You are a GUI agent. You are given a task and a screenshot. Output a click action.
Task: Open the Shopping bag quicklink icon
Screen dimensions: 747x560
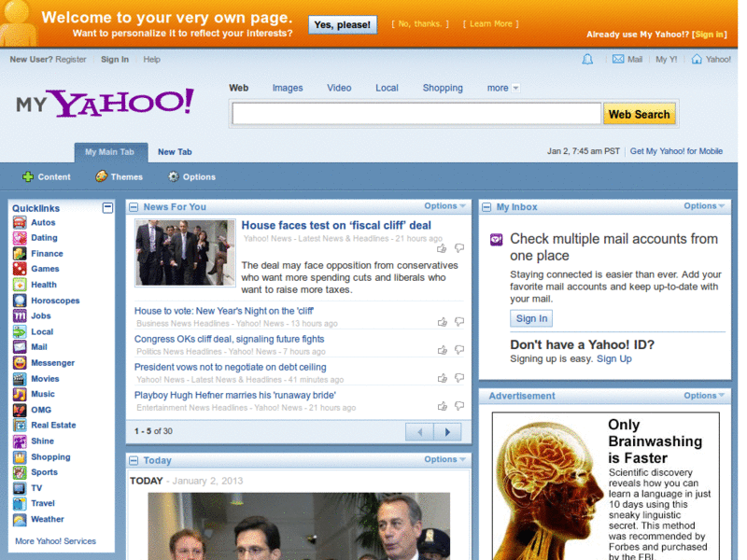click(x=20, y=456)
